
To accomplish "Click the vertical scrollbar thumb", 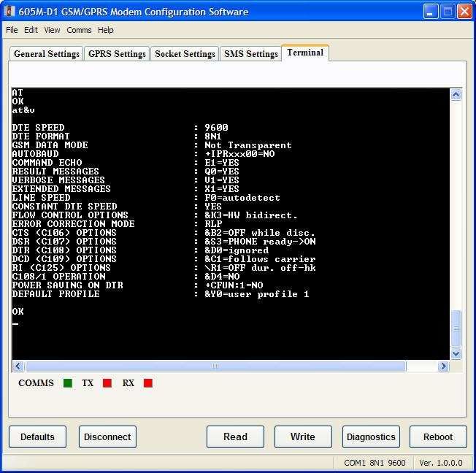I will pyautogui.click(x=456, y=328).
